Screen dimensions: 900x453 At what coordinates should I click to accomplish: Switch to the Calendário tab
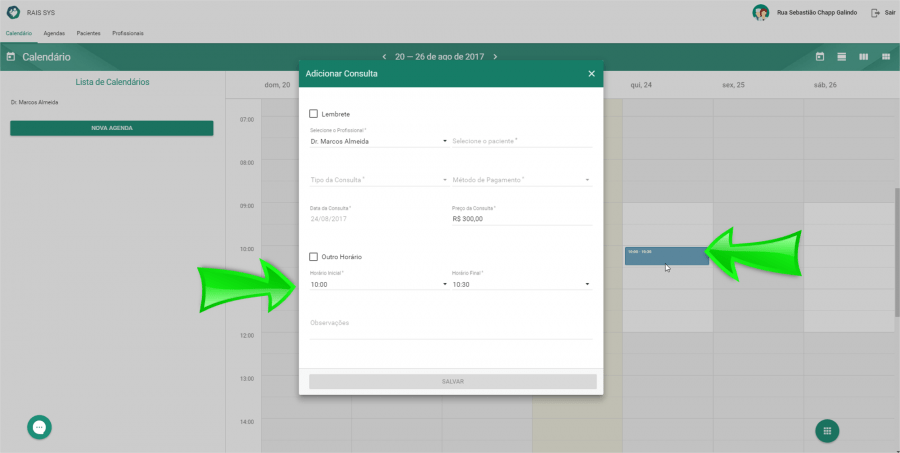(19, 33)
